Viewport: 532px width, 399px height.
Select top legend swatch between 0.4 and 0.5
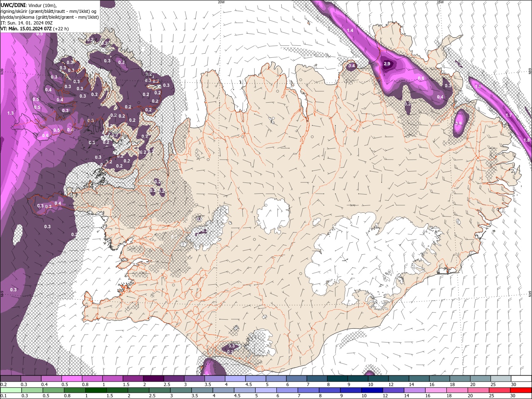[x=51, y=379]
